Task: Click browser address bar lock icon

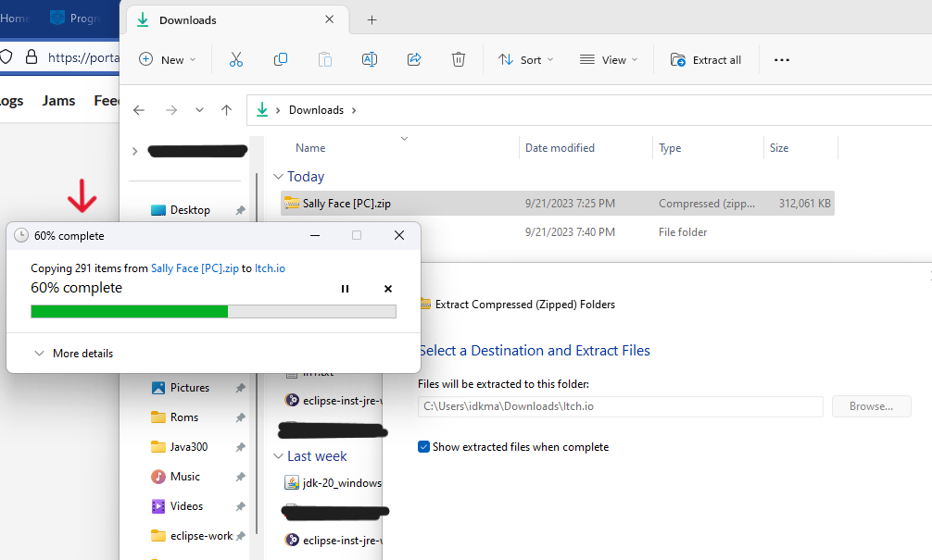Action: pos(31,57)
